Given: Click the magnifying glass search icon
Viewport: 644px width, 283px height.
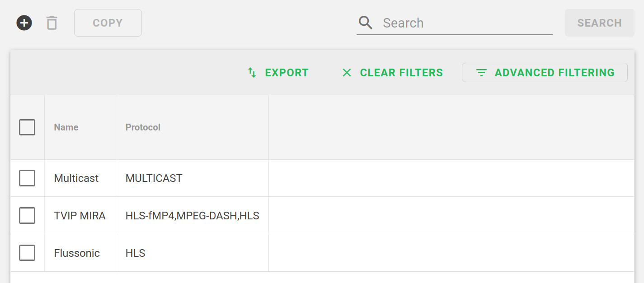Looking at the screenshot, I should [366, 23].
